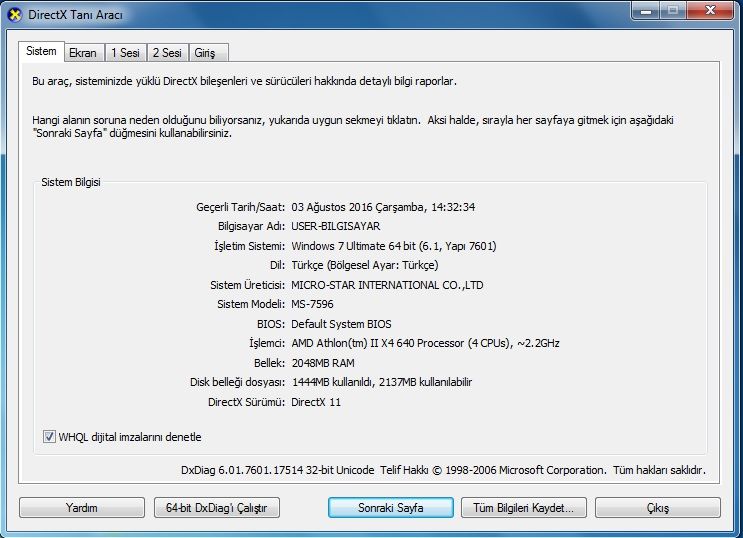Toggle WHQL dijital imzalarını denetle checkbox
The height and width of the screenshot is (538, 743).
click(49, 437)
